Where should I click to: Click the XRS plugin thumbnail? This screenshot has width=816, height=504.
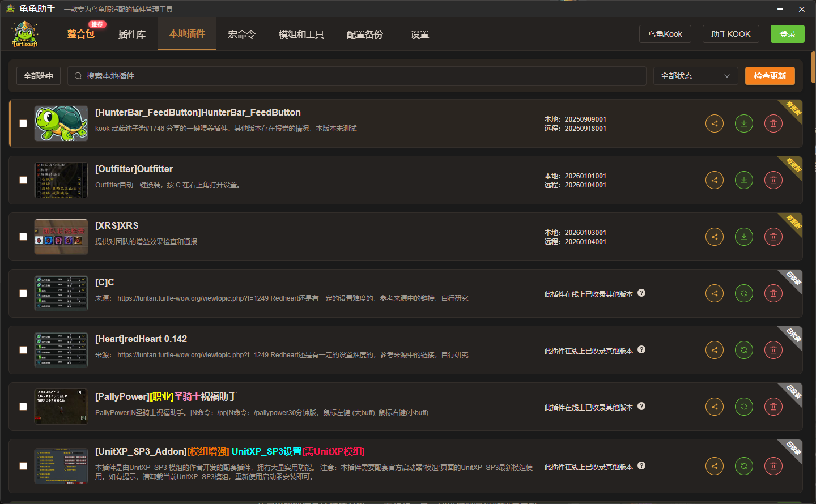(x=61, y=237)
